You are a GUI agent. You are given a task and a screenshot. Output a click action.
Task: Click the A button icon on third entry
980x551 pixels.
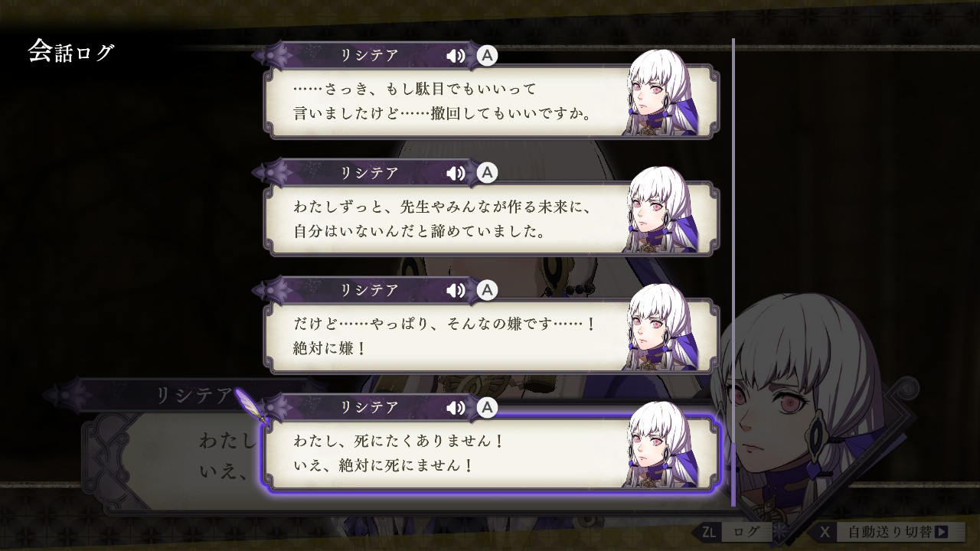click(487, 290)
